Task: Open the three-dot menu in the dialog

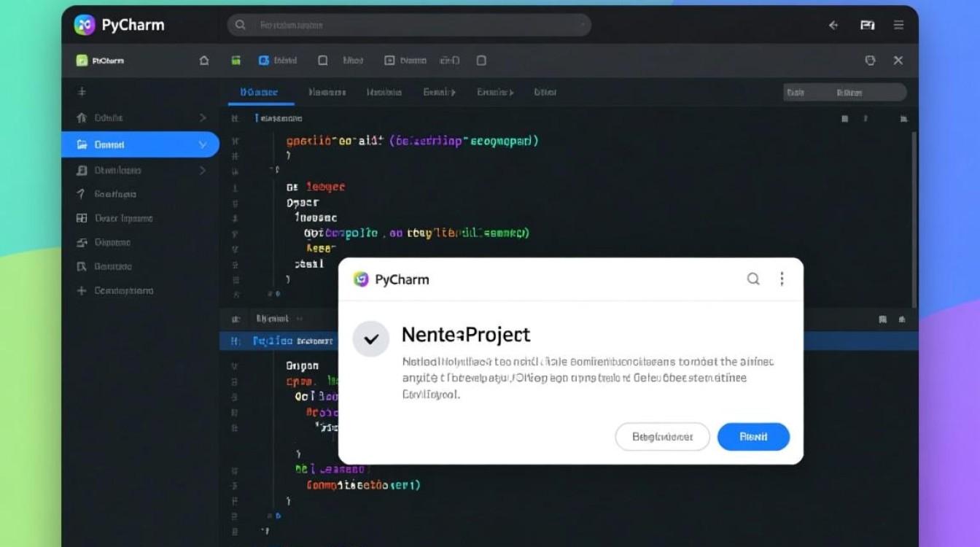Action: click(782, 279)
